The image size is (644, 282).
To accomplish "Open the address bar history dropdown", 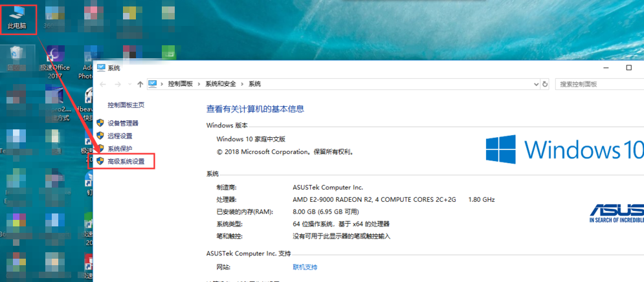I will click(536, 84).
